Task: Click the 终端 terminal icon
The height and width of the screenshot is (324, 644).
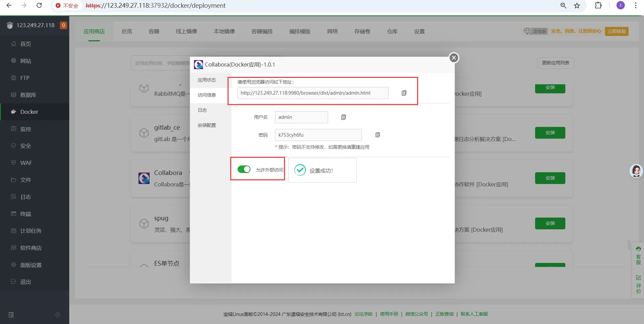Action: [x=13, y=214]
